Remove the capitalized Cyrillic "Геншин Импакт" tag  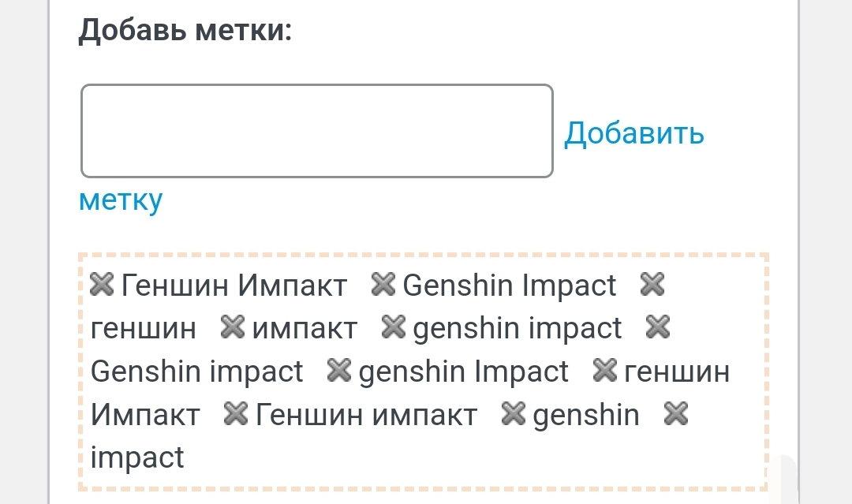(102, 285)
